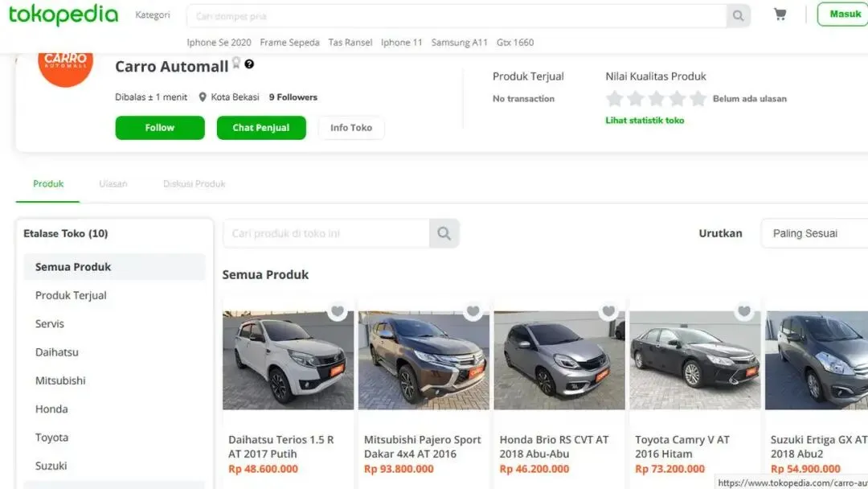Toggle wishlist heart on Honda Brio
The height and width of the screenshot is (489, 868).
(608, 311)
